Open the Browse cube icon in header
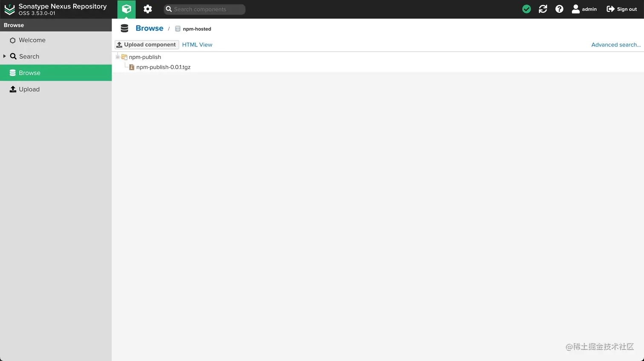 126,9
